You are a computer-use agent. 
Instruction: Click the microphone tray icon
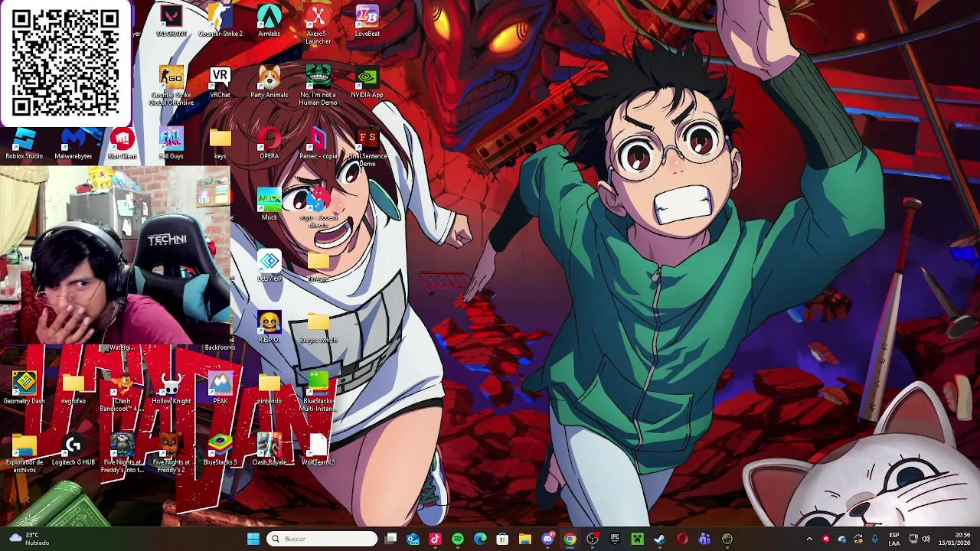click(x=874, y=539)
